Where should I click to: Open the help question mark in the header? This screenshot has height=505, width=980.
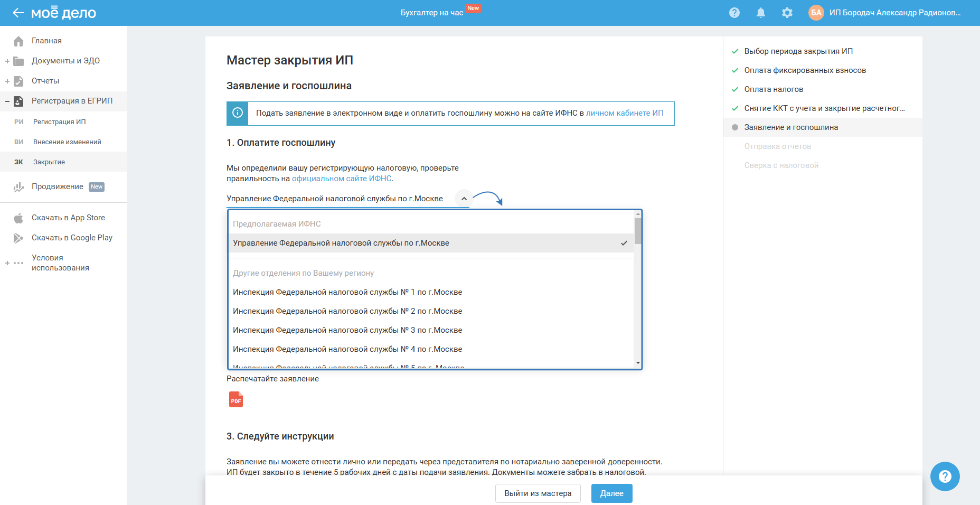(734, 13)
